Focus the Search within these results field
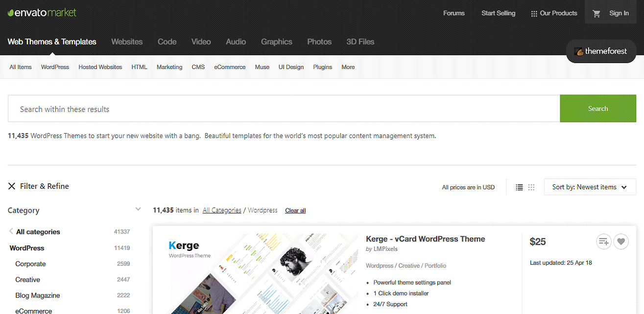This screenshot has height=314, width=644. point(284,109)
